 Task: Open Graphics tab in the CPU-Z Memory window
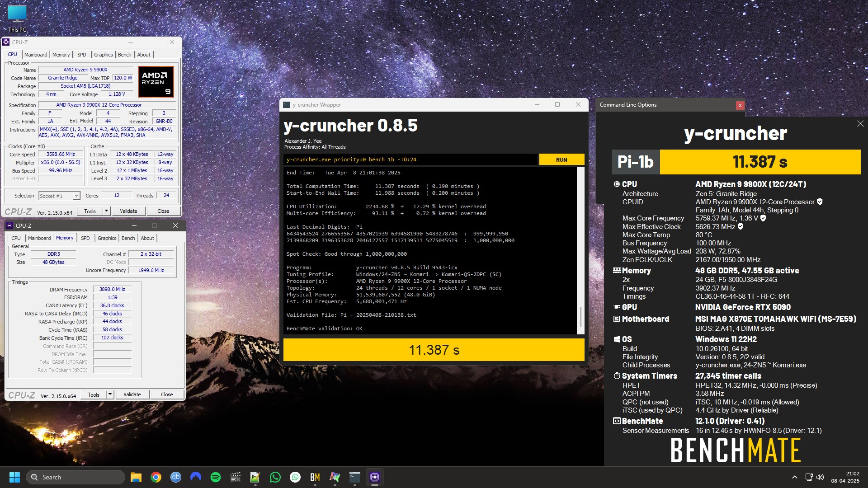coord(107,238)
